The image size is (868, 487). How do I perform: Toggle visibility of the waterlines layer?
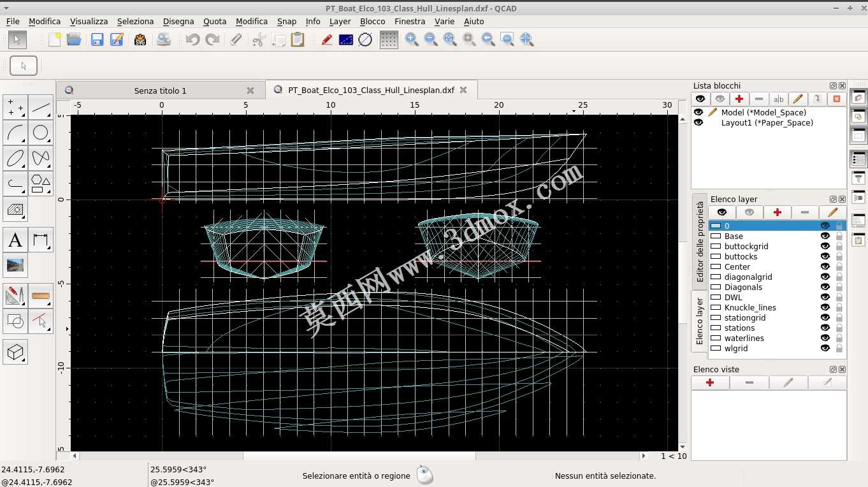(825, 338)
